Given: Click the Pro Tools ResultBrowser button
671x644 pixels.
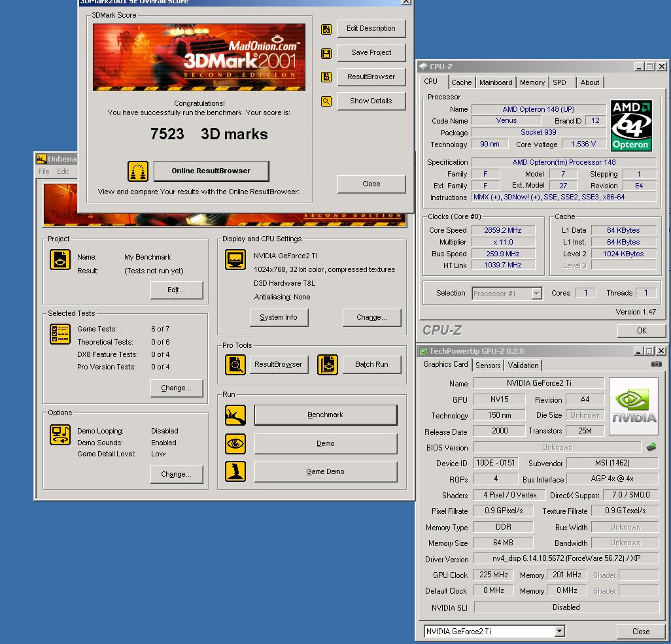Looking at the screenshot, I should (279, 364).
